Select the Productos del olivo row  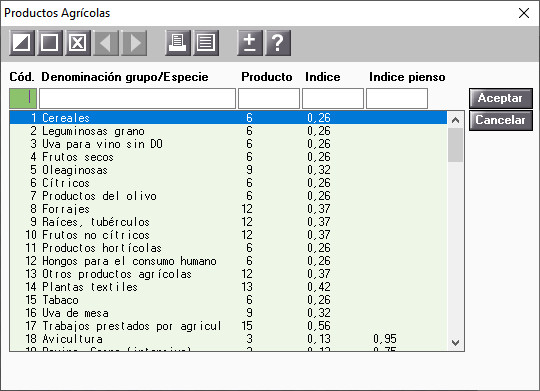(228, 196)
